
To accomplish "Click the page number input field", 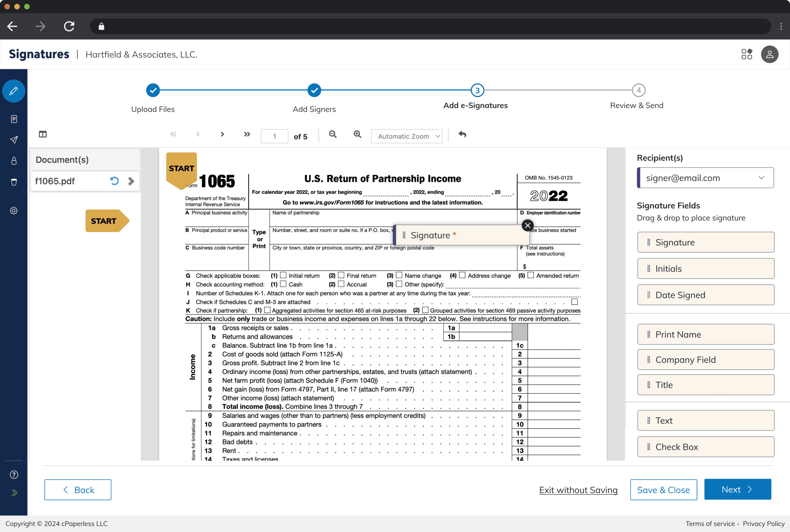I will pyautogui.click(x=274, y=136).
